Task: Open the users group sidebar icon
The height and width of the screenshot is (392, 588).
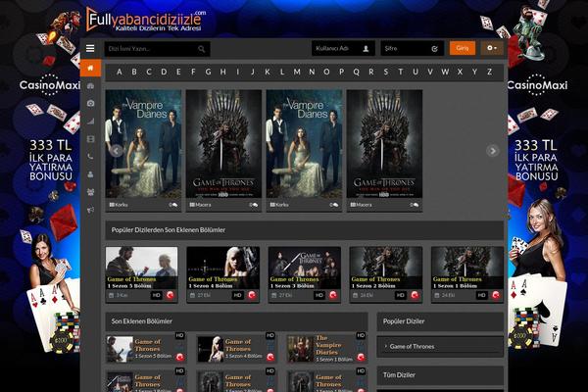Action: pos(90,192)
